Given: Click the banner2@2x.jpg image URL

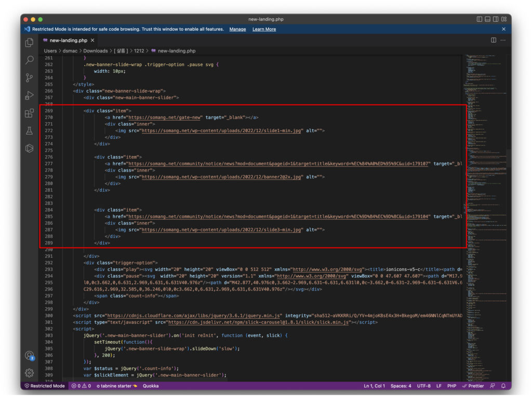Looking at the screenshot, I should point(221,177).
